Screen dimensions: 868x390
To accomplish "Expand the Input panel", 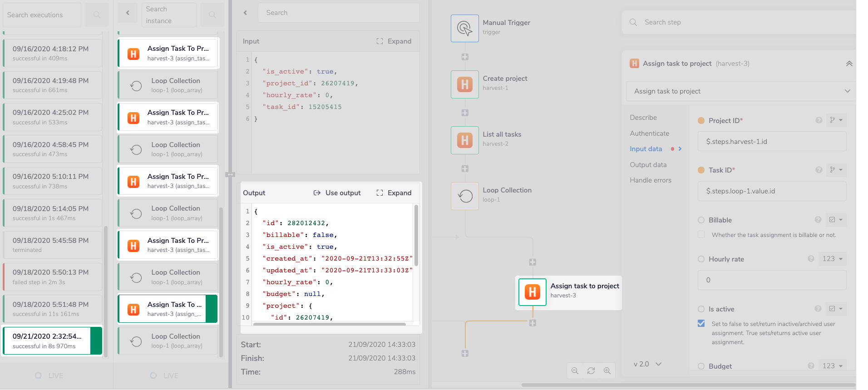I will pyautogui.click(x=394, y=41).
